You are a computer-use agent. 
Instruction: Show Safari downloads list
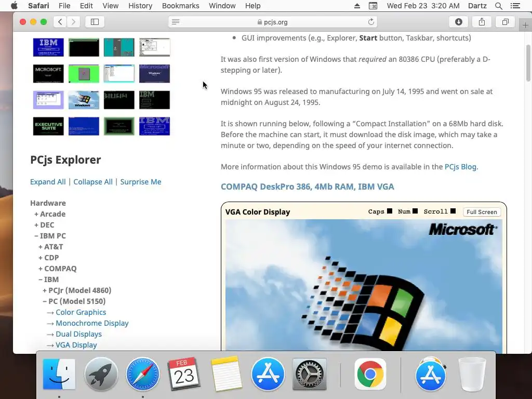point(458,22)
